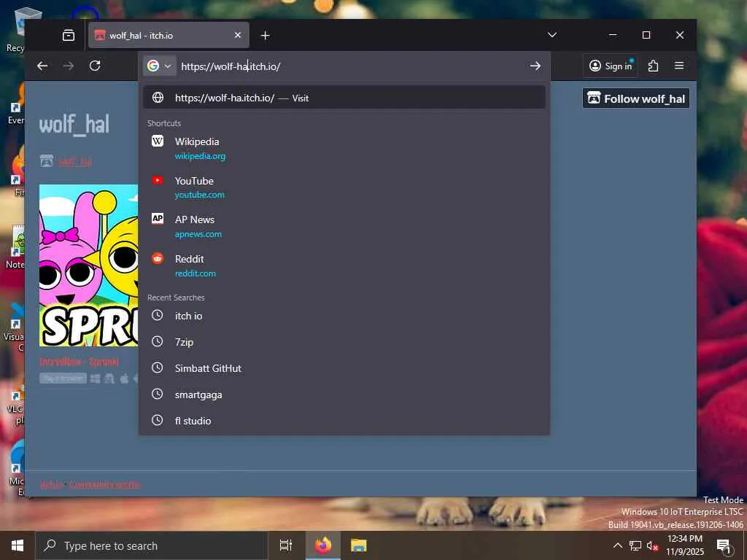The width and height of the screenshot is (747, 560).
Task: Select the recent search '7zip'
Action: coord(344,342)
